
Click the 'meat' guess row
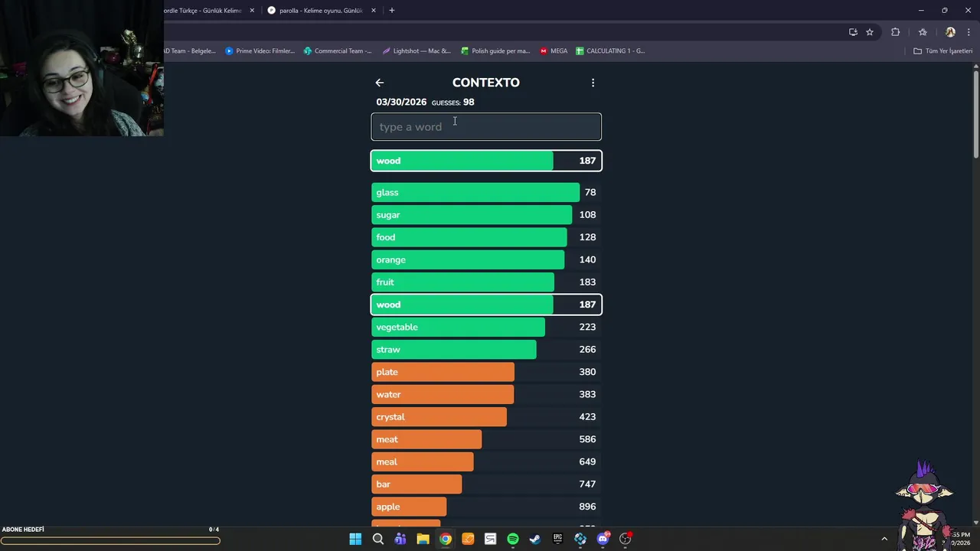tap(486, 439)
